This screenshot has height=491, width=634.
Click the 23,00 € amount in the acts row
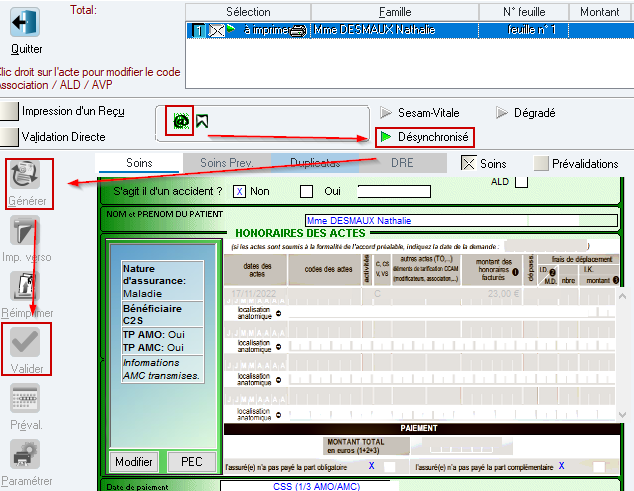coord(503,294)
